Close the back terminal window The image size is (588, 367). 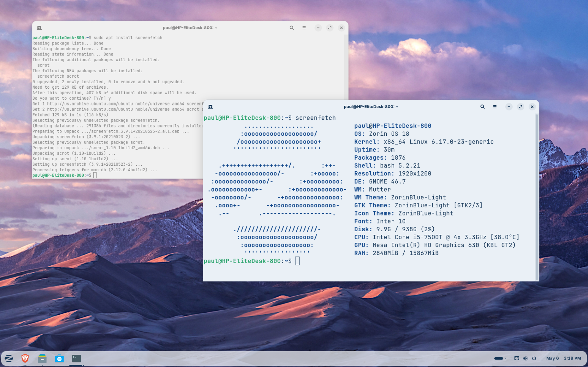(341, 28)
